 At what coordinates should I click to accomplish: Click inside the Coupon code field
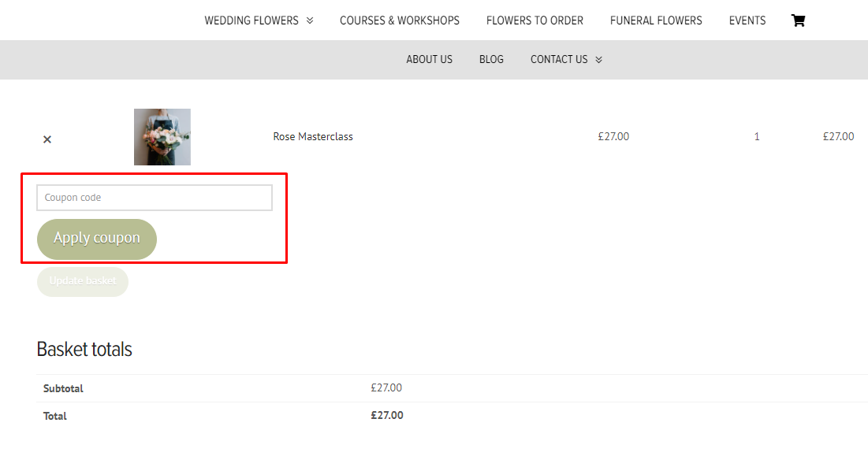(154, 197)
